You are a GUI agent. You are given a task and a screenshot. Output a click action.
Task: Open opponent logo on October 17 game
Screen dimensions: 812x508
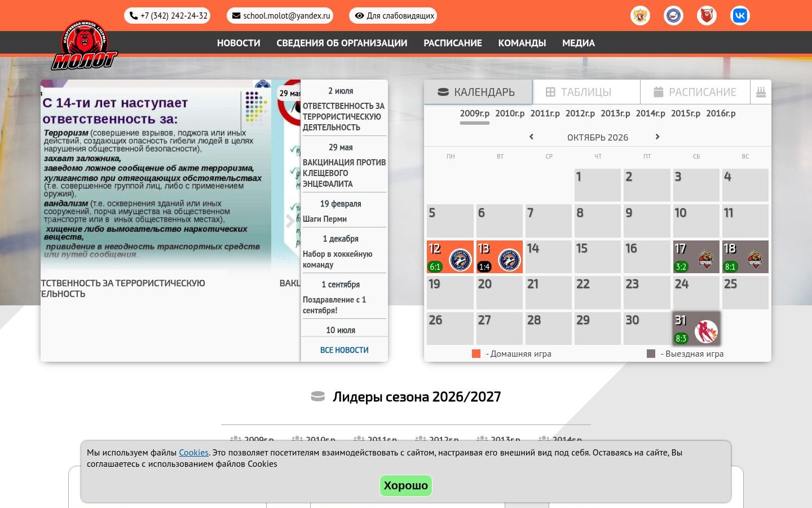pyautogui.click(x=706, y=260)
